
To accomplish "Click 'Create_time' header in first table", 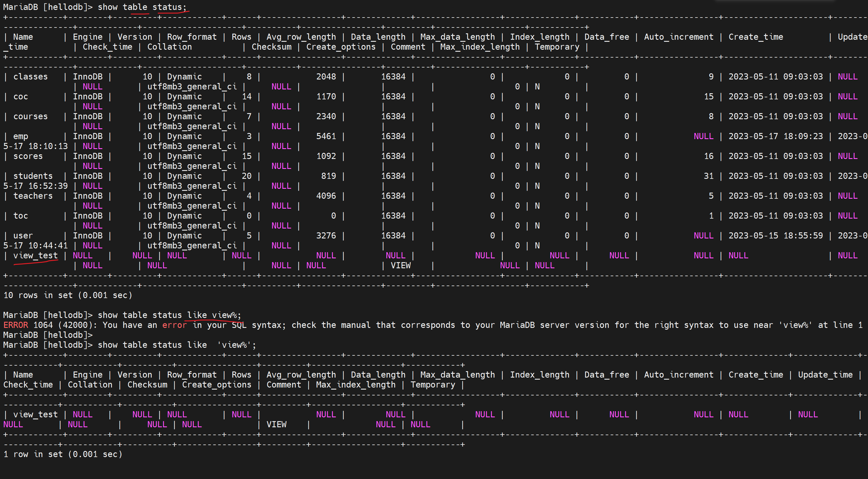I will pyautogui.click(x=755, y=37).
